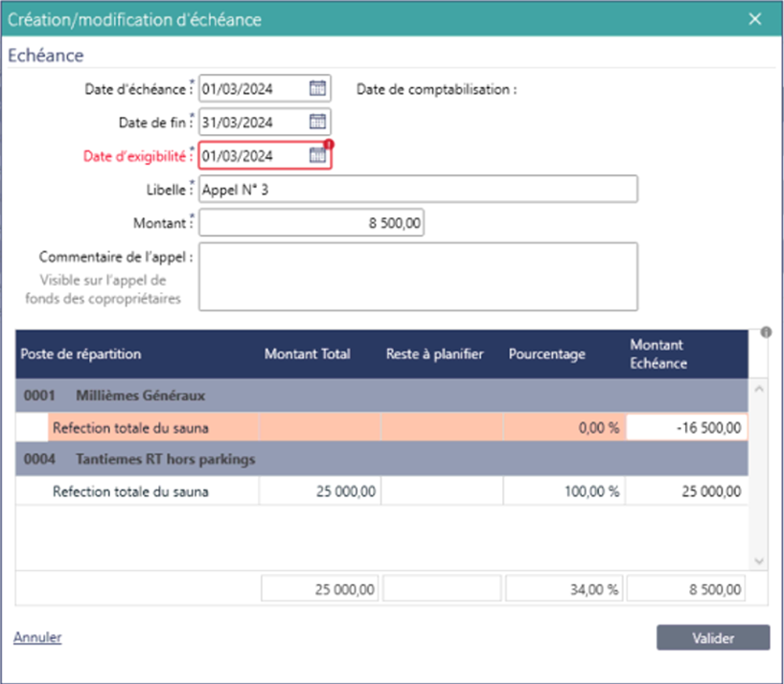Click the Date d'échéance input field
Viewport: 784px width, 684px height.
point(265,88)
